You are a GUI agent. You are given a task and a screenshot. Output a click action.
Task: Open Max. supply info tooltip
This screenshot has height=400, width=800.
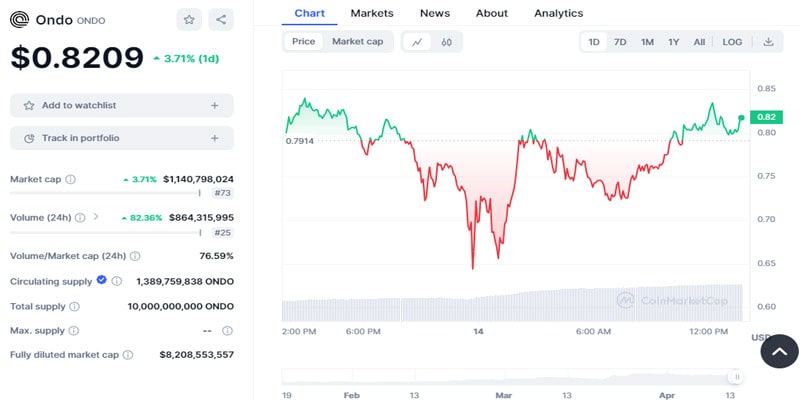74,331
